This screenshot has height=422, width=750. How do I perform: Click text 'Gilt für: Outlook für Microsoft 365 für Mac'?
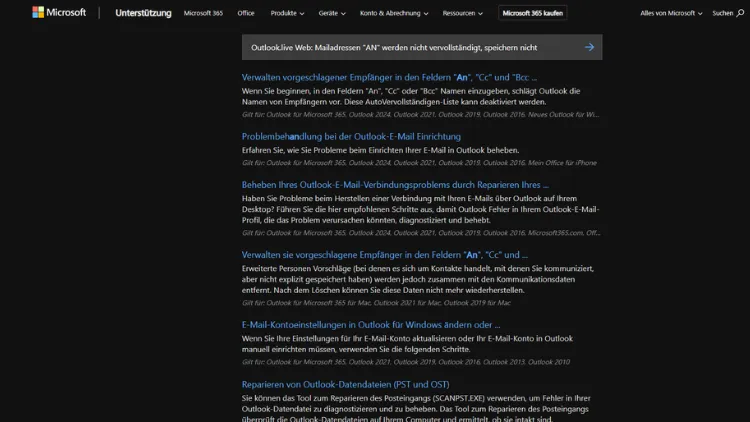(x=376, y=303)
